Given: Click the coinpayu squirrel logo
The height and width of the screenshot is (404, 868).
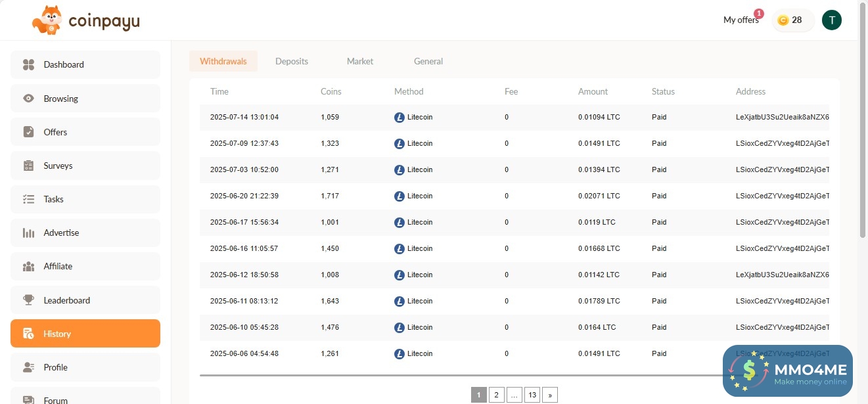Looking at the screenshot, I should [47, 20].
